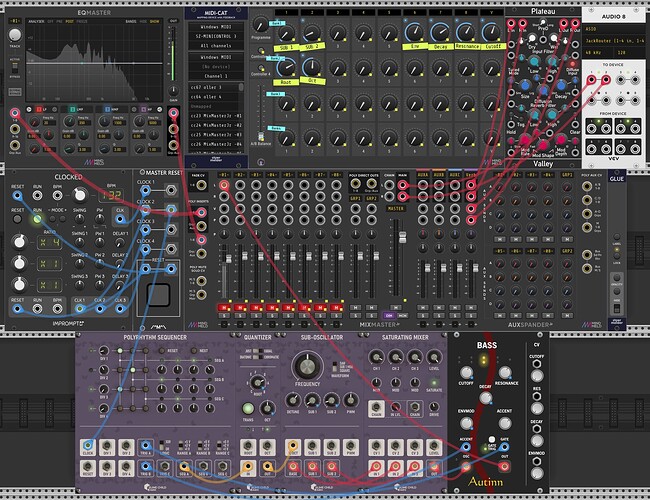Toggle the CLOCKED RUN button
This screenshot has width=650, height=500.
[37, 219]
